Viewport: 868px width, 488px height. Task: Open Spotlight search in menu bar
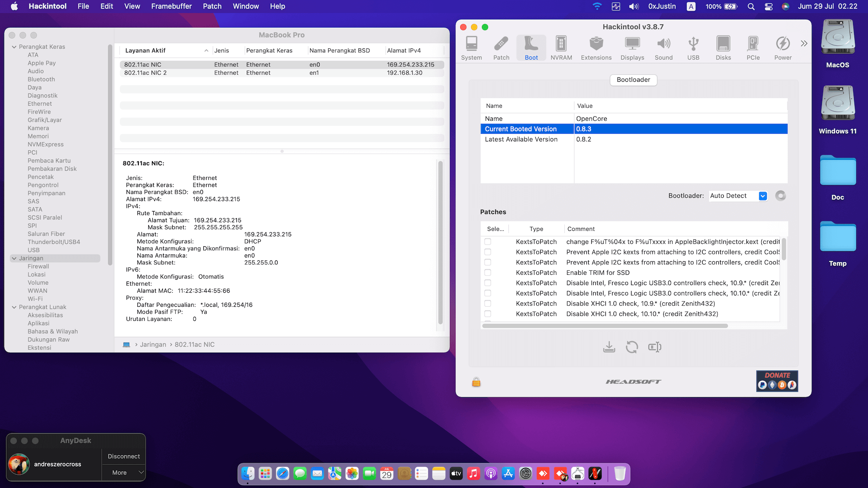751,6
